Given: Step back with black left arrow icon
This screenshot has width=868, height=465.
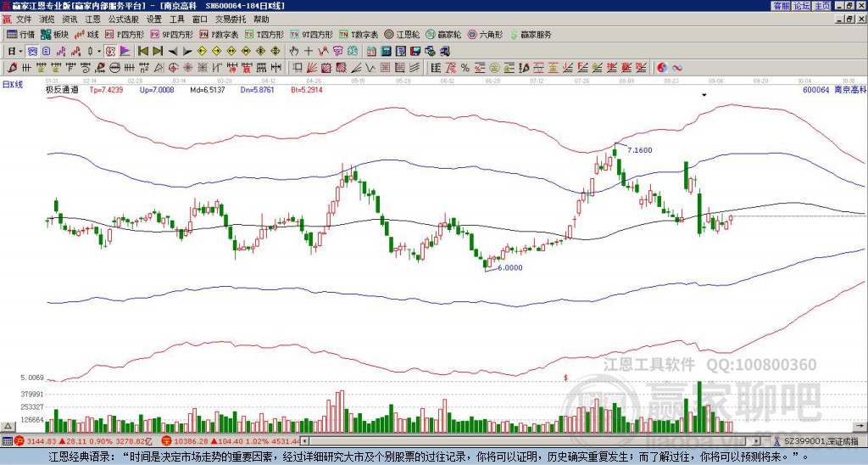Looking at the screenshot, I should [x=173, y=52].
